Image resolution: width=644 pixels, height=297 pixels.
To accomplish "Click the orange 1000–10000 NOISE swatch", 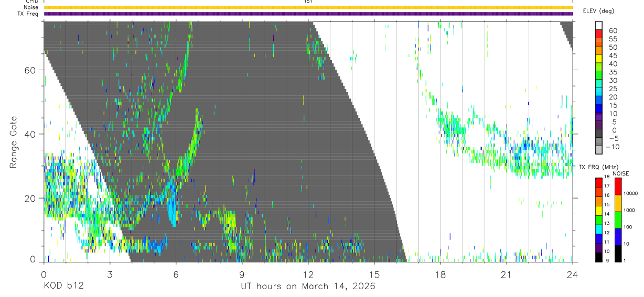I will [x=618, y=203].
